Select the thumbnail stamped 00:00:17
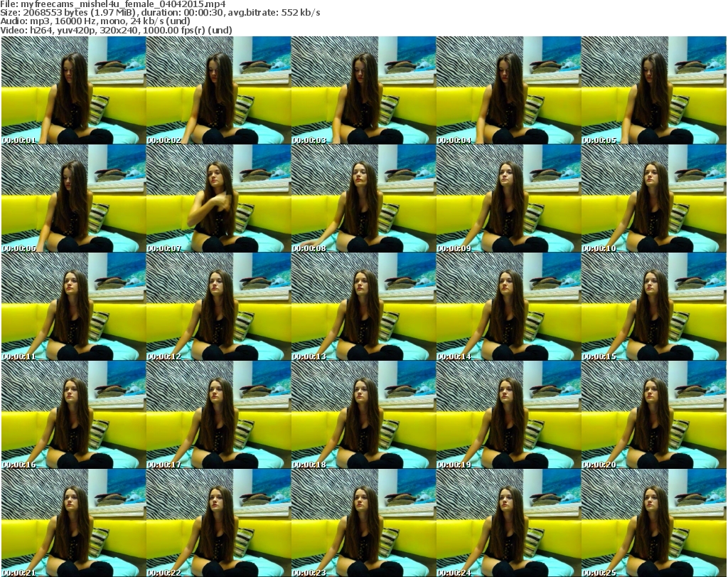Screen dimensions: 728x577 click(219, 415)
